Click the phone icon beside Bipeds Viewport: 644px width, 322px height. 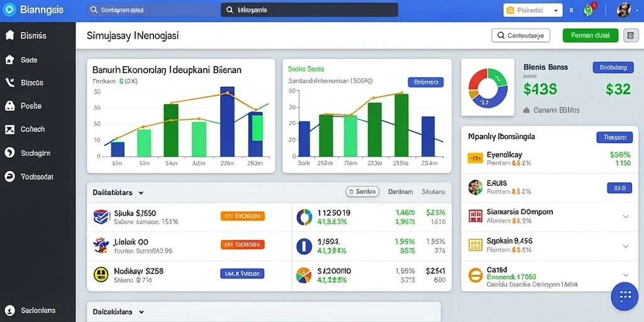coord(9,82)
